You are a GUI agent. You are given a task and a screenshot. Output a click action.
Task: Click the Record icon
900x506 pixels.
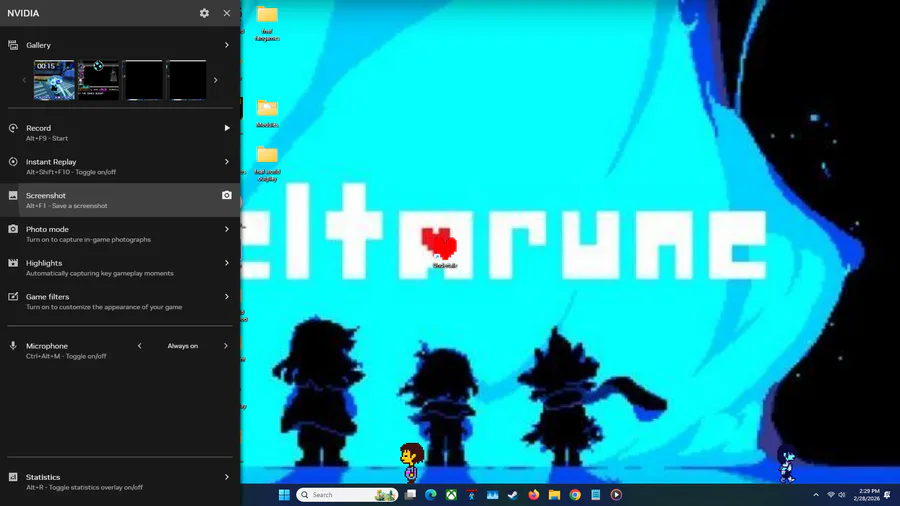(x=13, y=128)
